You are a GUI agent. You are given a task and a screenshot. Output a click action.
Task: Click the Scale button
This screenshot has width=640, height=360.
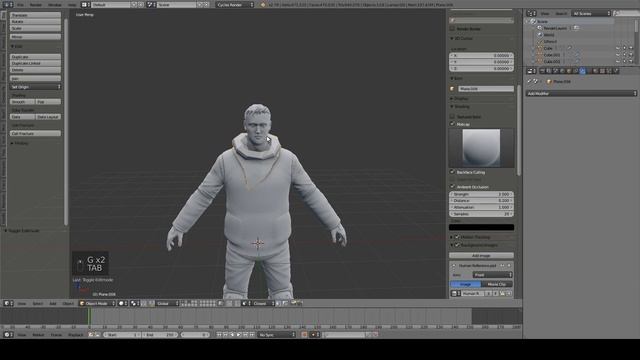[36, 29]
